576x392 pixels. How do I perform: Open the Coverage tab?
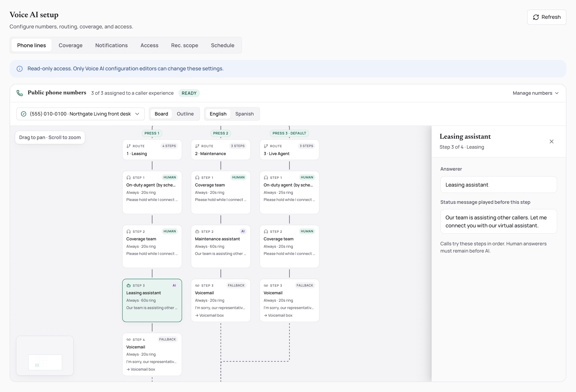70,45
